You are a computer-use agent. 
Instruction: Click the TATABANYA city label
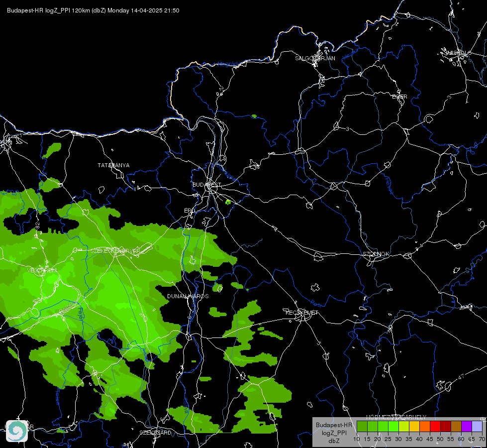point(113,165)
